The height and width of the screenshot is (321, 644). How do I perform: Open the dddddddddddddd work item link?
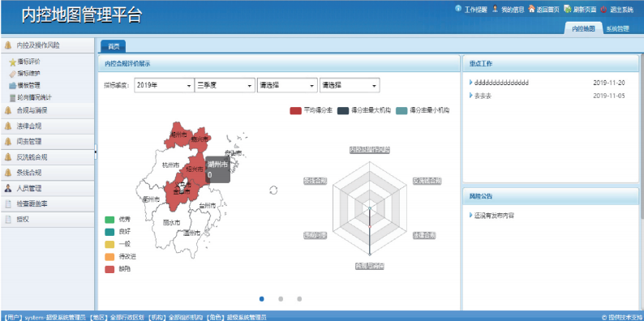501,83
